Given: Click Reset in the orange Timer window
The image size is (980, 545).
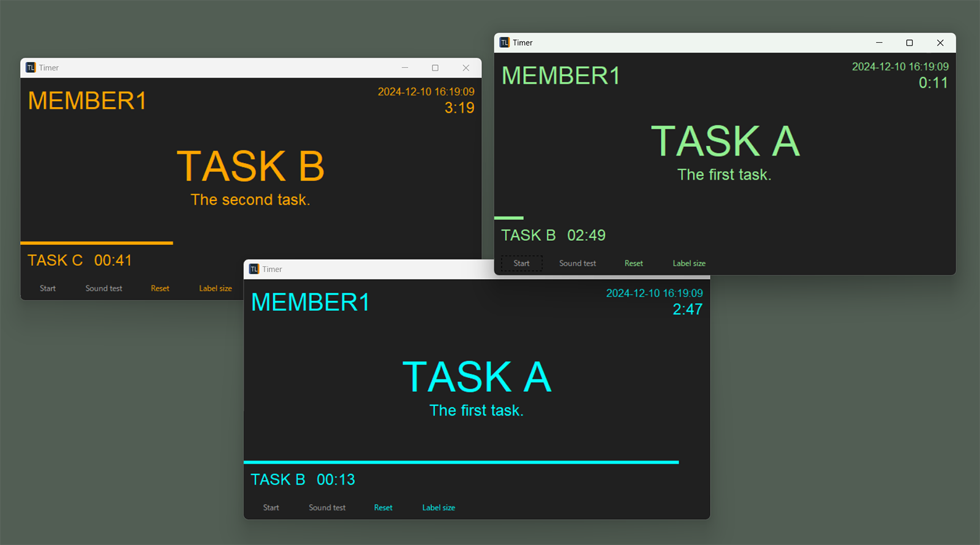Looking at the screenshot, I should (160, 288).
